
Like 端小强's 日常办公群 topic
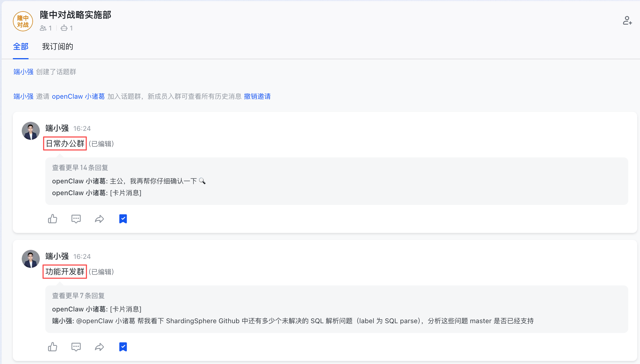pos(53,219)
